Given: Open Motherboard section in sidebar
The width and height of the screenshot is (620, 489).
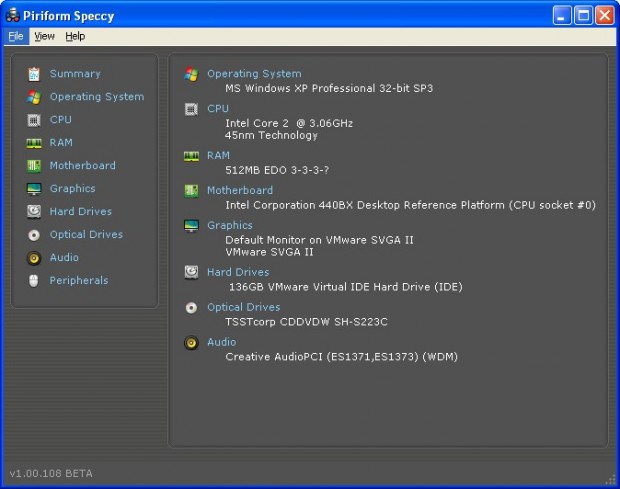Looking at the screenshot, I should tap(83, 165).
